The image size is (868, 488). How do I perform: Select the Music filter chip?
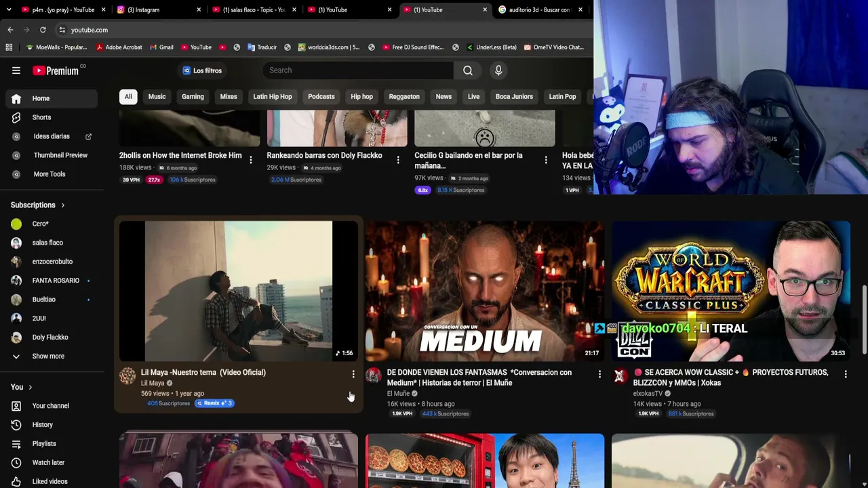tap(157, 97)
